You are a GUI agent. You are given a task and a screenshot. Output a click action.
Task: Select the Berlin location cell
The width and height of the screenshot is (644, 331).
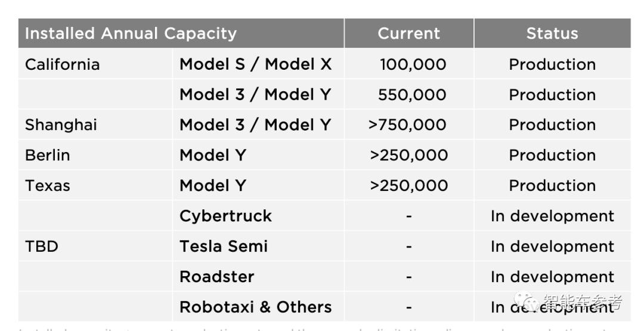[48, 156]
